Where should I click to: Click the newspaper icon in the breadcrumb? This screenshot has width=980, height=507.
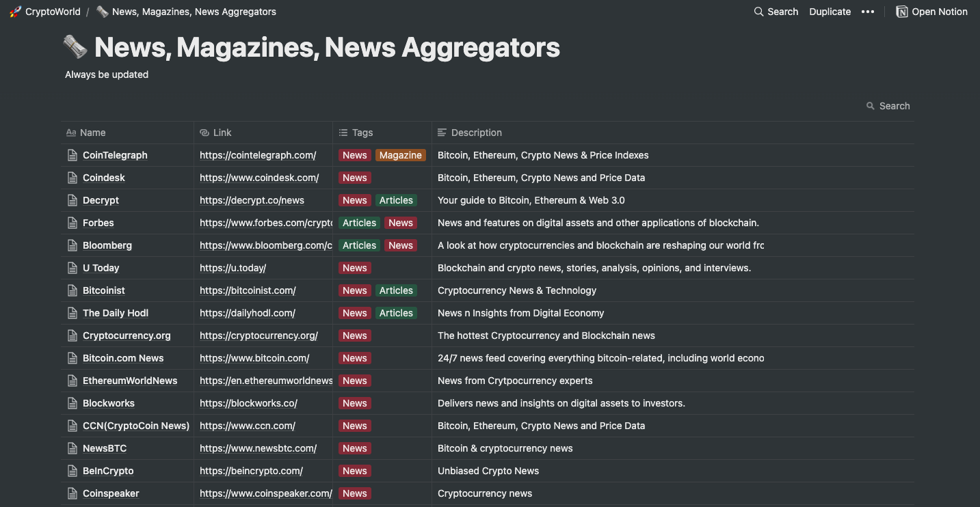tap(103, 12)
